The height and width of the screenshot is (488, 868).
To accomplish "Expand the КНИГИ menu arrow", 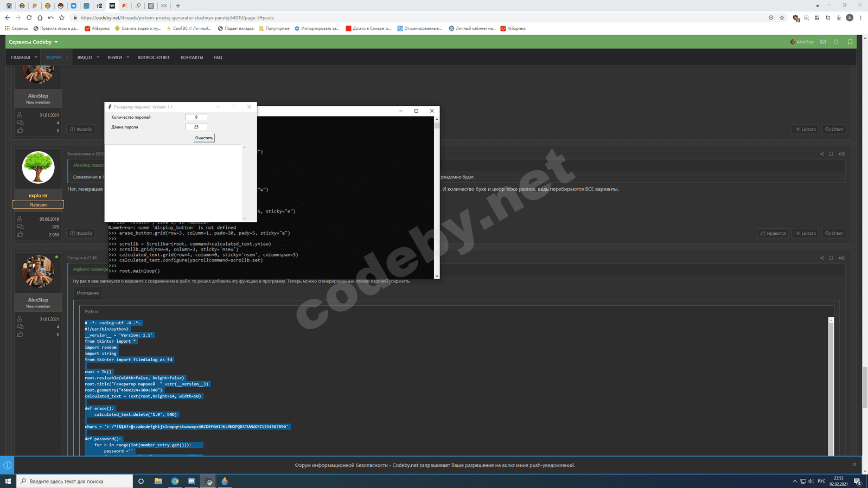I will [128, 57].
